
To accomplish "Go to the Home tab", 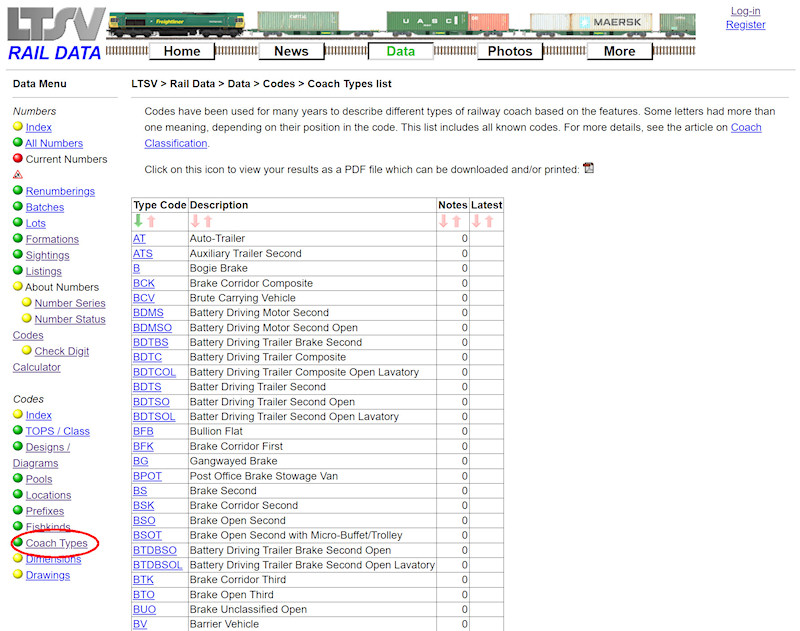I will point(181,51).
